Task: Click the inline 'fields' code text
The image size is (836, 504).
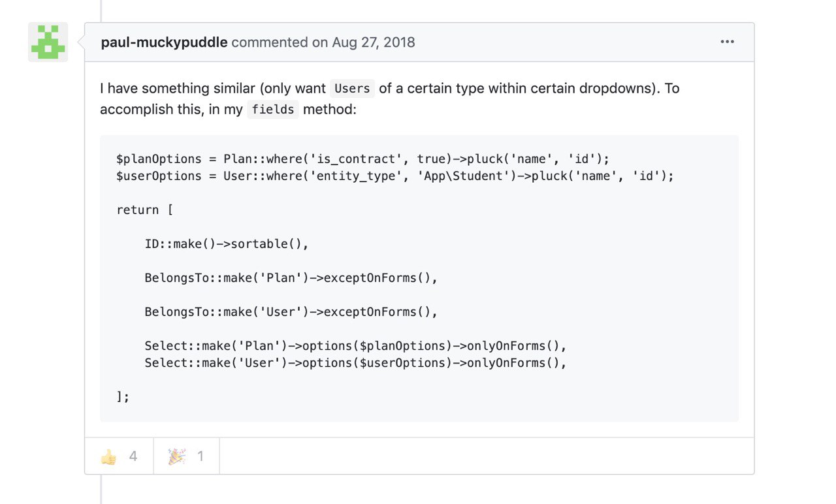Action: 273,109
